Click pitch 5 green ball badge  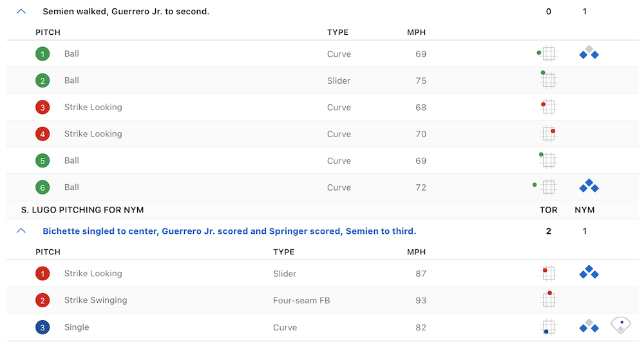[43, 161]
